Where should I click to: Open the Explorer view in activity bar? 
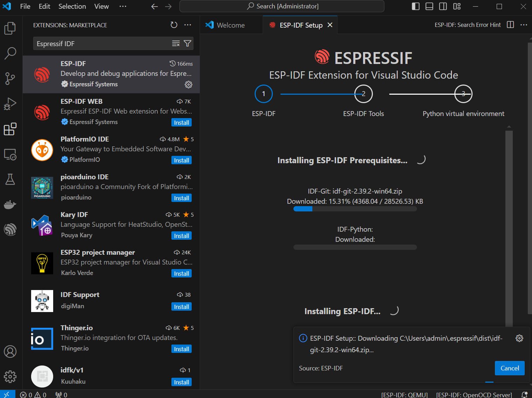(10, 28)
